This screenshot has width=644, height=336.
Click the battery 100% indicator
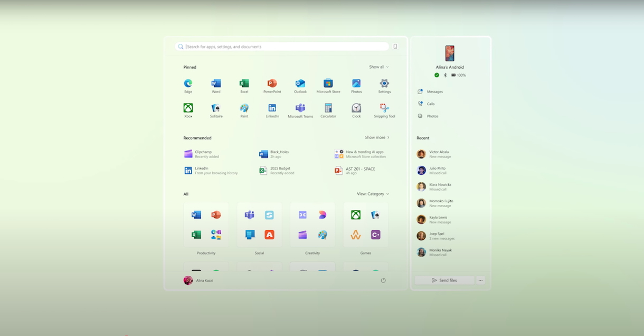pos(458,75)
